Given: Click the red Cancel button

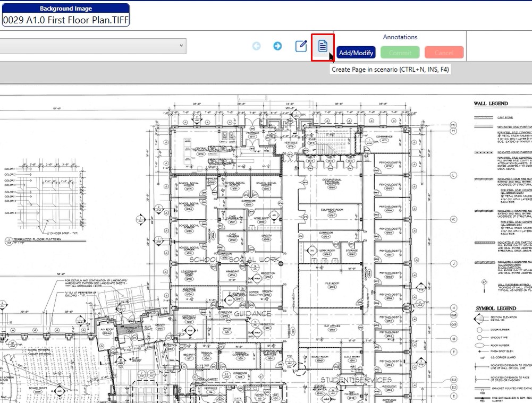Looking at the screenshot, I should pyautogui.click(x=444, y=53).
